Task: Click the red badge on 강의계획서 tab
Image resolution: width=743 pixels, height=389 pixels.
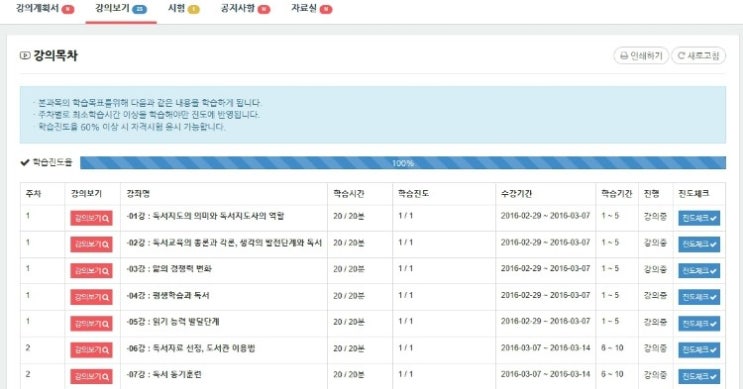Action: (68, 9)
